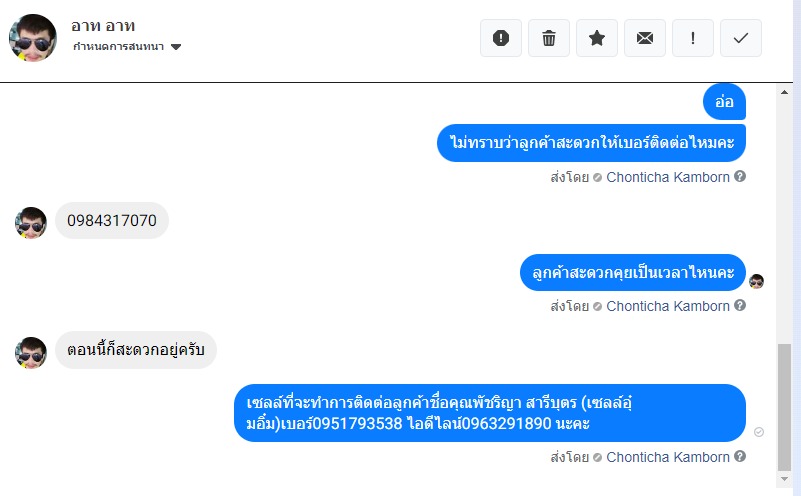Click the delivered checkmark status icon
Viewport: 801px width, 496px height.
pos(759,432)
